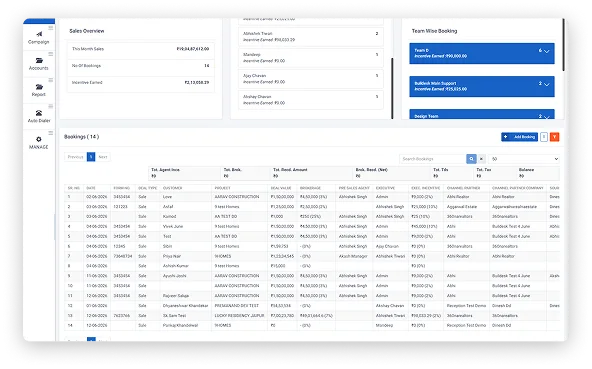Click the DEAL VALUE column header

pyautogui.click(x=281, y=188)
